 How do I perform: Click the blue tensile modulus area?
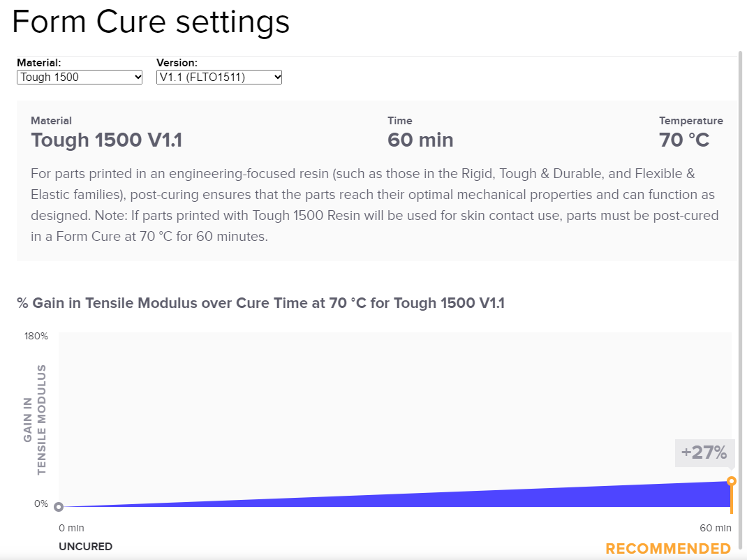[628, 497]
